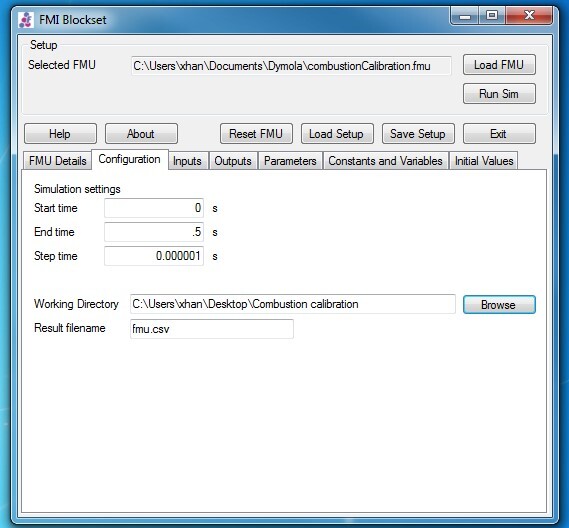569x528 pixels.
Task: Show the About dialog
Action: pyautogui.click(x=141, y=134)
